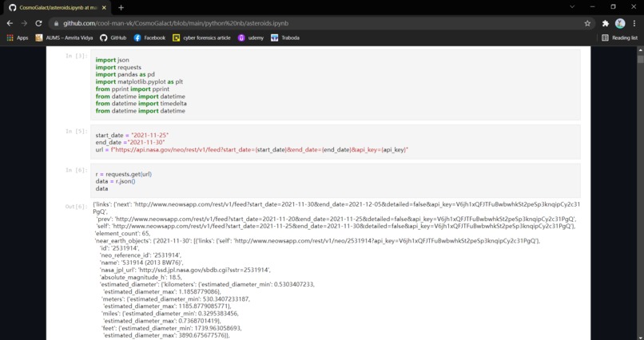Screen dimensions: 644x340
Task: Open the GitHub bookmark
Action: [x=113, y=38]
